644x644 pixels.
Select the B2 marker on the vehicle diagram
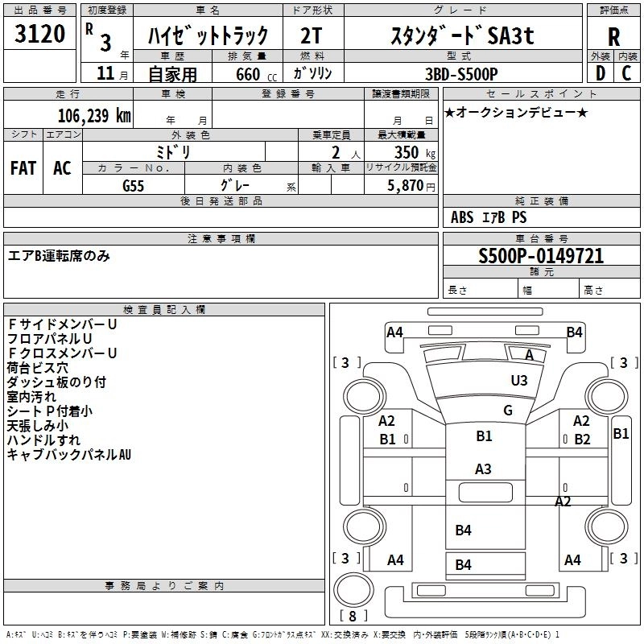pyautogui.click(x=583, y=439)
